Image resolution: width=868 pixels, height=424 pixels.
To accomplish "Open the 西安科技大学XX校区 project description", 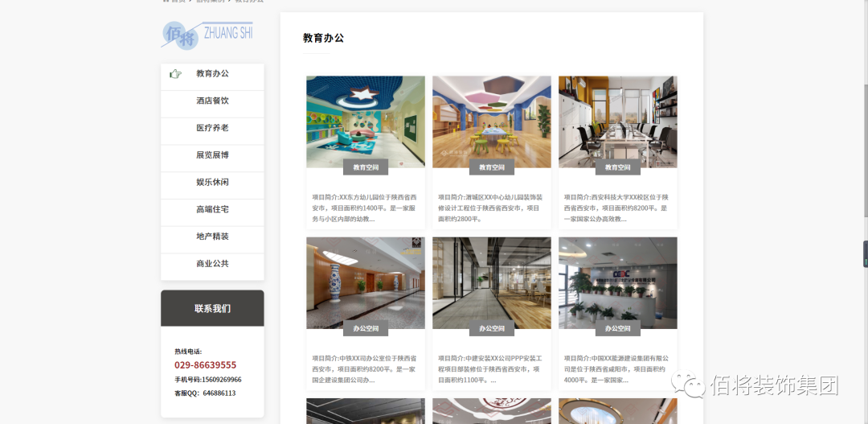I will pos(616,208).
